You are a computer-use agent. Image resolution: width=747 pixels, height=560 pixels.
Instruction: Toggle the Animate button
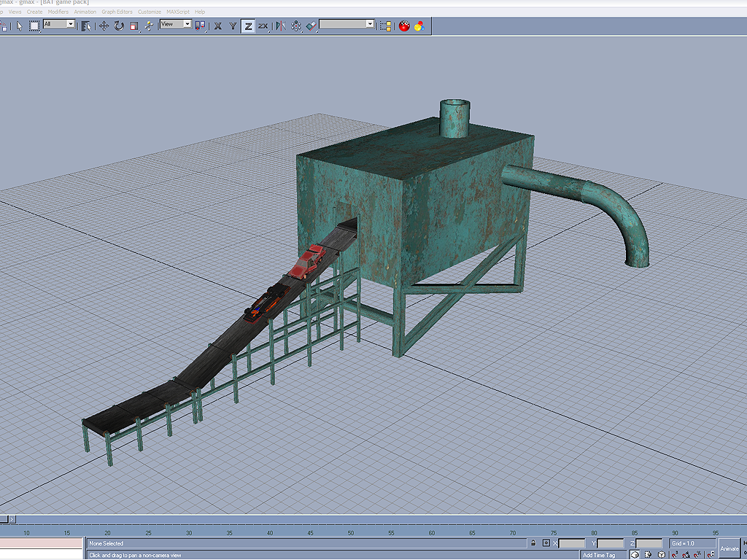[x=729, y=548]
